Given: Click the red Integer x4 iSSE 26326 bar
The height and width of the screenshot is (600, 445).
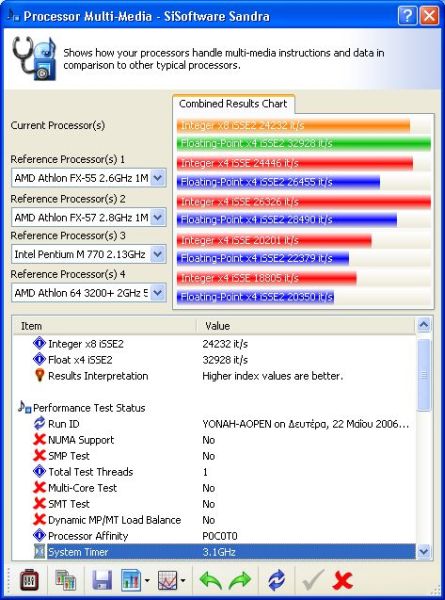Looking at the screenshot, I should [x=304, y=202].
